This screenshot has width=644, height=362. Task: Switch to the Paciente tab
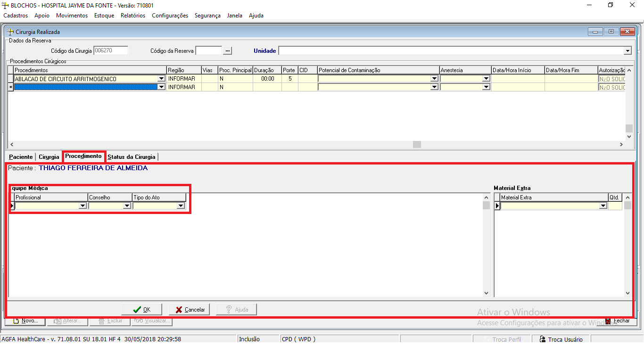[21, 157]
